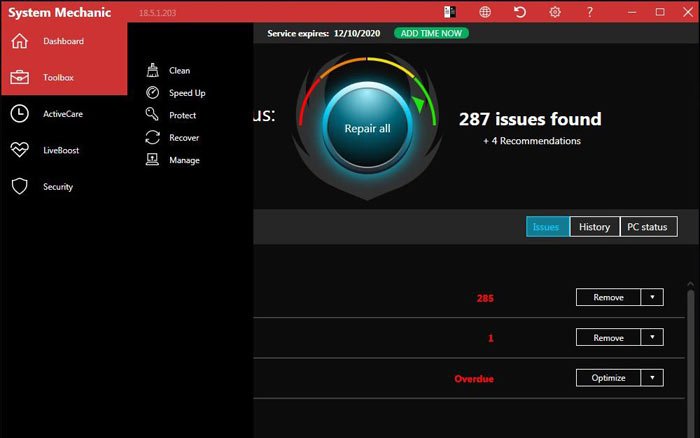
Task: Click ADD TIME NOW button
Action: tap(431, 33)
